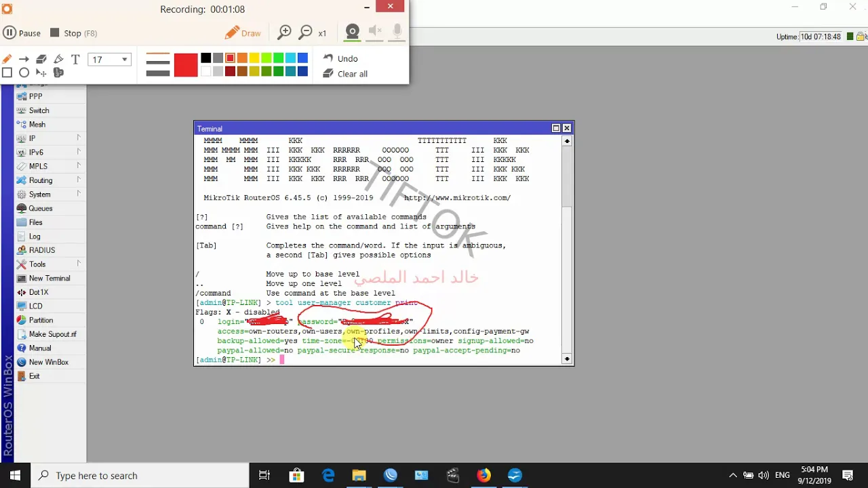Toggle the microphone recording icon
868x488 pixels.
397,31
